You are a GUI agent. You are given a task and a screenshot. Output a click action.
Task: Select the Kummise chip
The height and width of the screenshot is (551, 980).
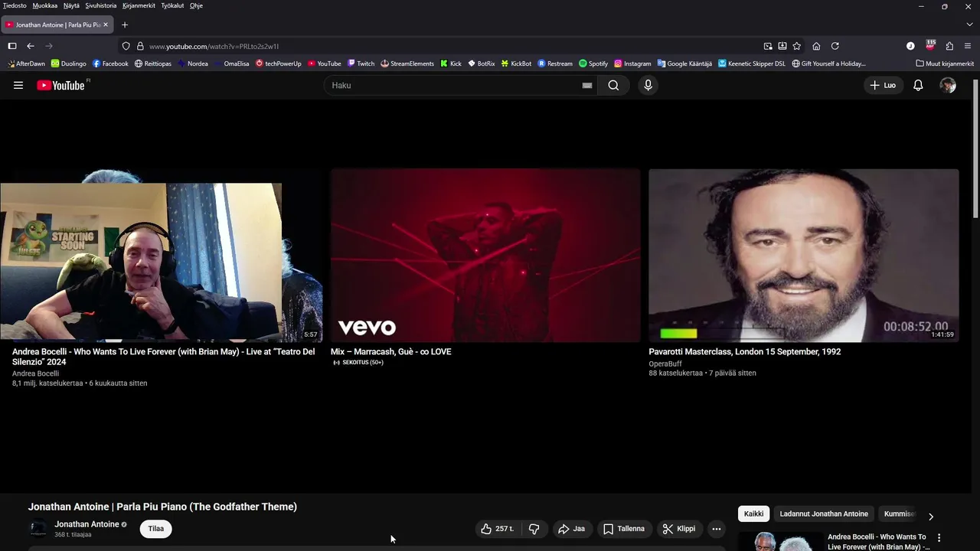click(898, 514)
